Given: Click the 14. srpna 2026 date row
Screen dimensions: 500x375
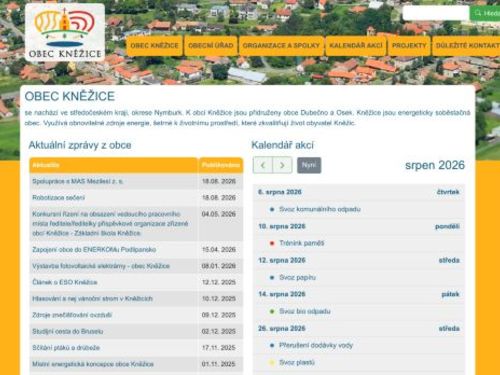Looking at the screenshot, I should tap(359, 294).
